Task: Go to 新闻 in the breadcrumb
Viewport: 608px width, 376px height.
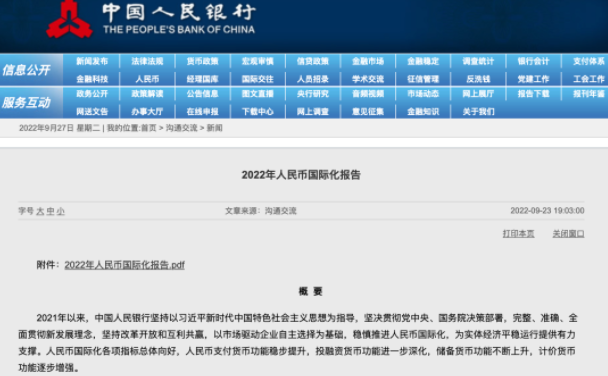Action: tap(214, 128)
